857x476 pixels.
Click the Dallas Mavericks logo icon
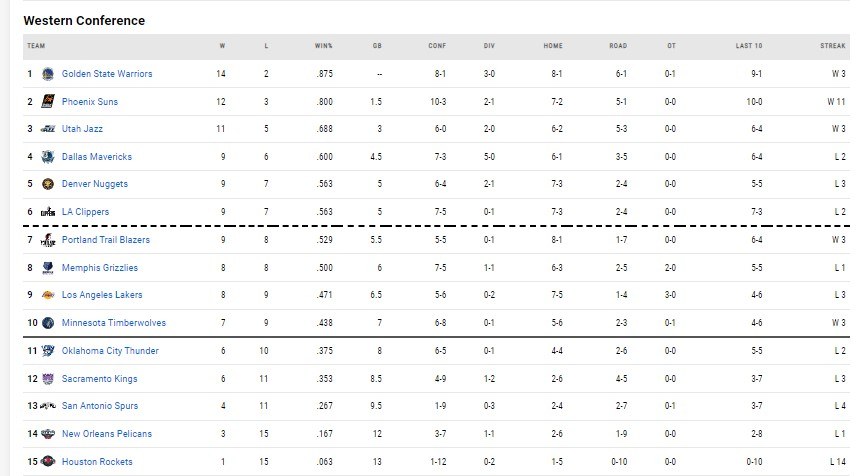tap(48, 157)
